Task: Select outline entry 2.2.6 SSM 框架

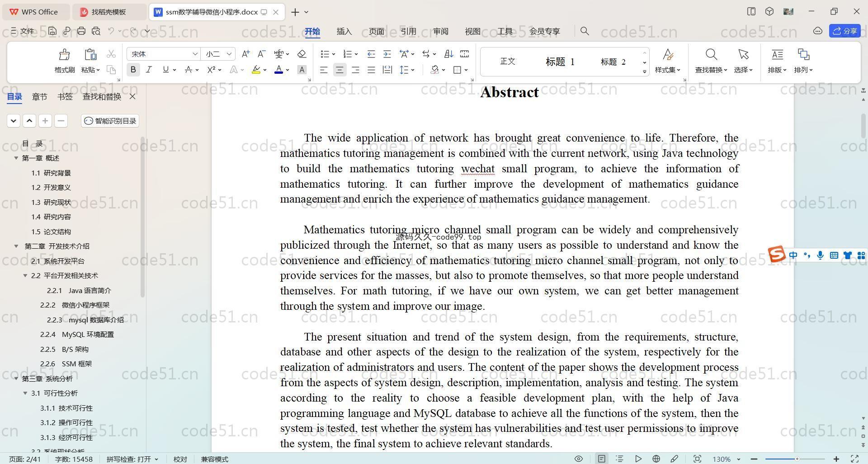Action: point(66,364)
